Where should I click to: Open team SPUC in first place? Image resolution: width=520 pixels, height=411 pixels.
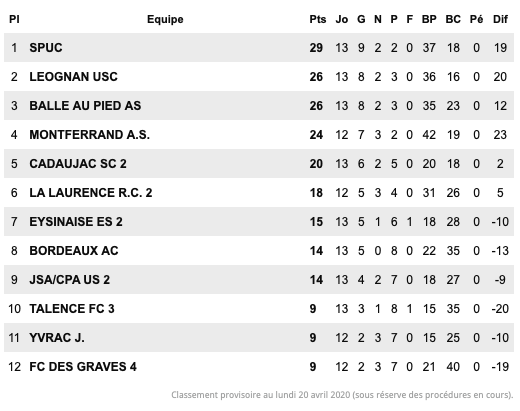pos(46,48)
